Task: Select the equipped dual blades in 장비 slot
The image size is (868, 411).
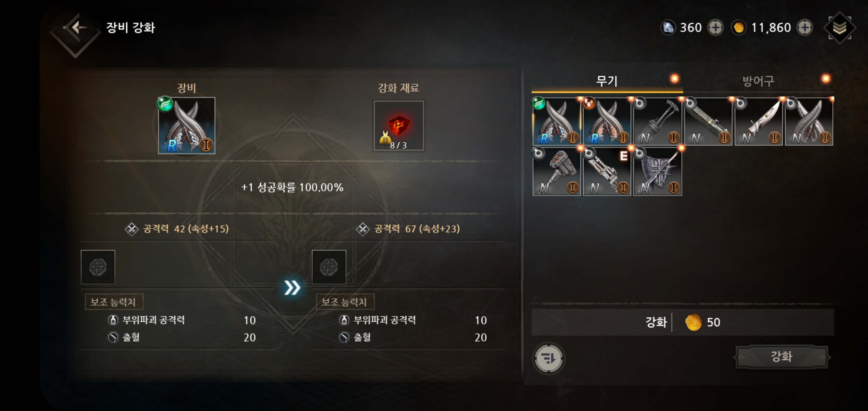Action: 187,125
